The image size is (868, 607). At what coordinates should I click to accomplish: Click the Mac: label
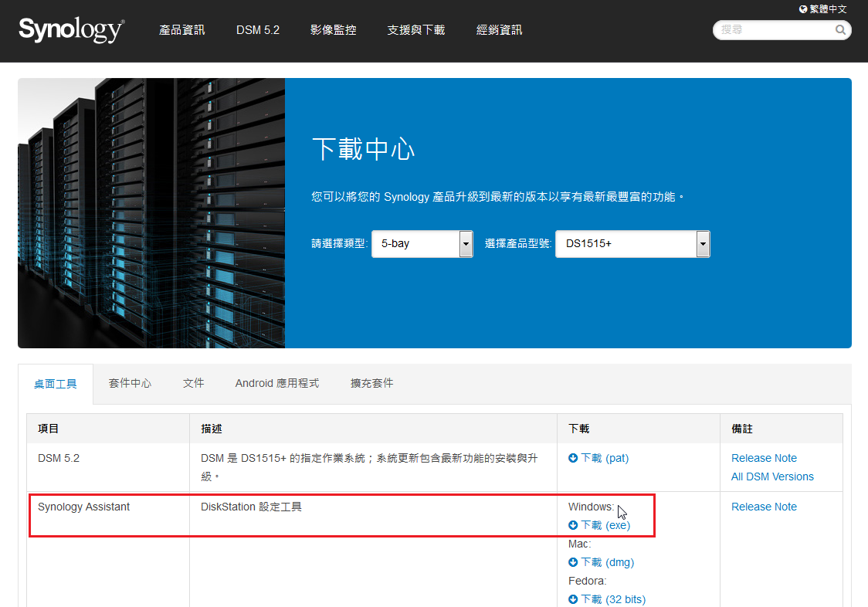[580, 544]
